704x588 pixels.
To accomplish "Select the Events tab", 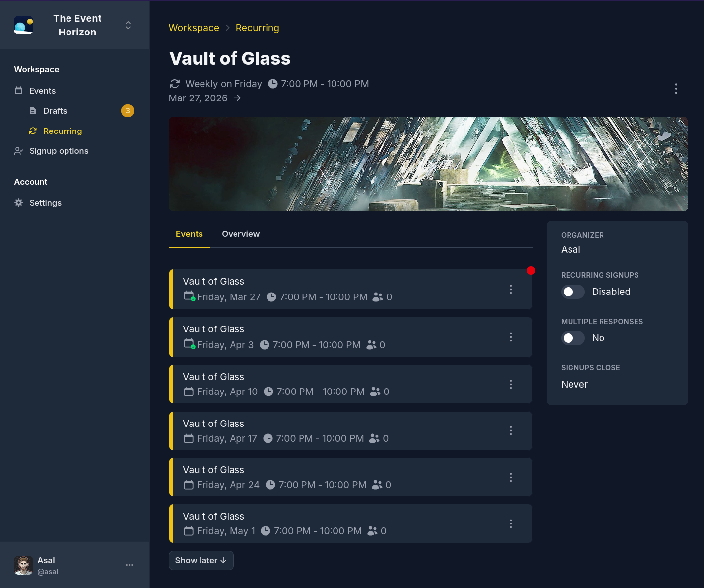I will (189, 234).
